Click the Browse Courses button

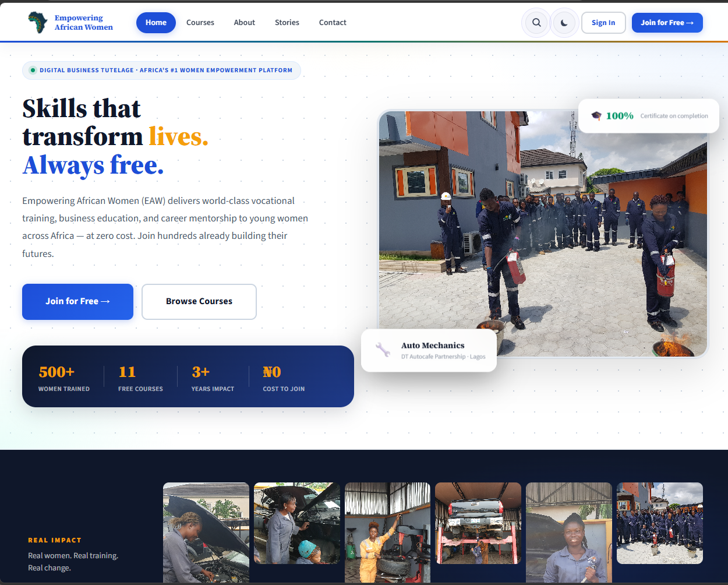pyautogui.click(x=199, y=301)
